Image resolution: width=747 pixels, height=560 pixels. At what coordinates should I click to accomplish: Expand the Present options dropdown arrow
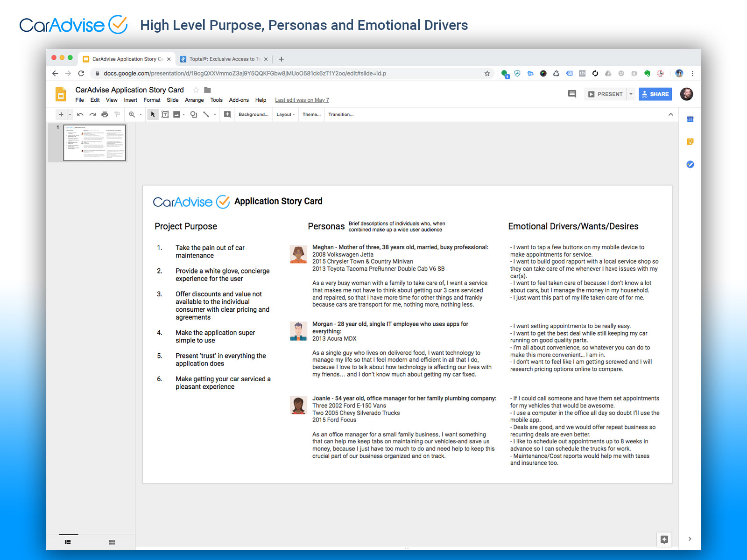pyautogui.click(x=631, y=94)
